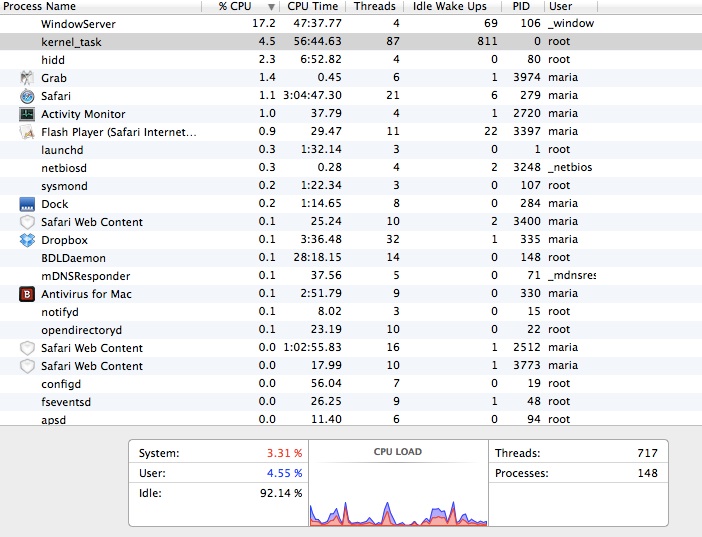Select the configd process row
The width and height of the screenshot is (702, 537).
point(351,383)
